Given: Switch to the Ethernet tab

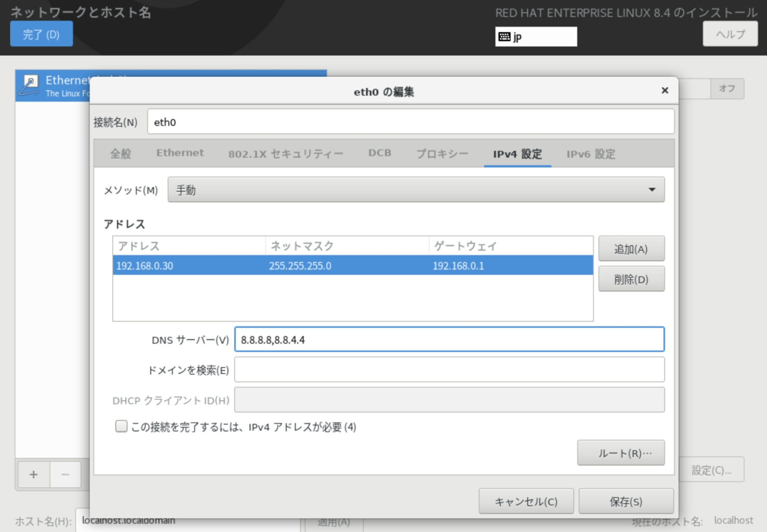Looking at the screenshot, I should click(x=180, y=153).
